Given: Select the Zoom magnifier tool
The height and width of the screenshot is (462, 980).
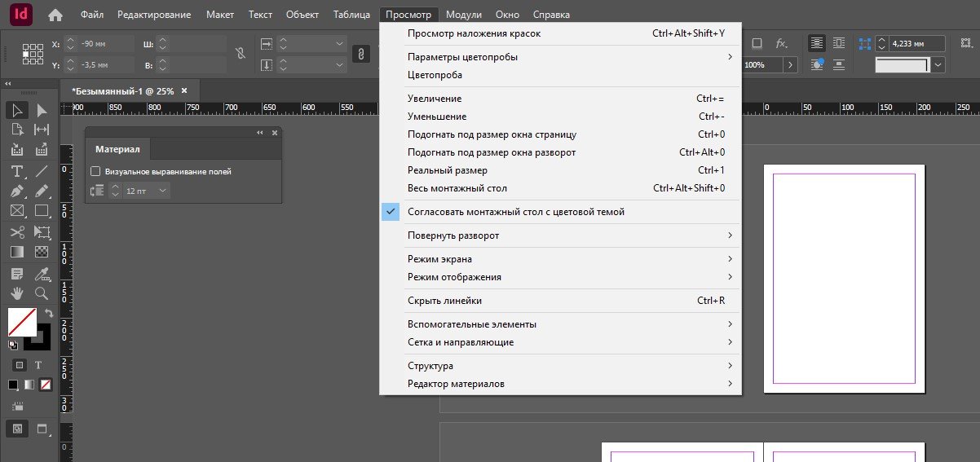Looking at the screenshot, I should 42,293.
